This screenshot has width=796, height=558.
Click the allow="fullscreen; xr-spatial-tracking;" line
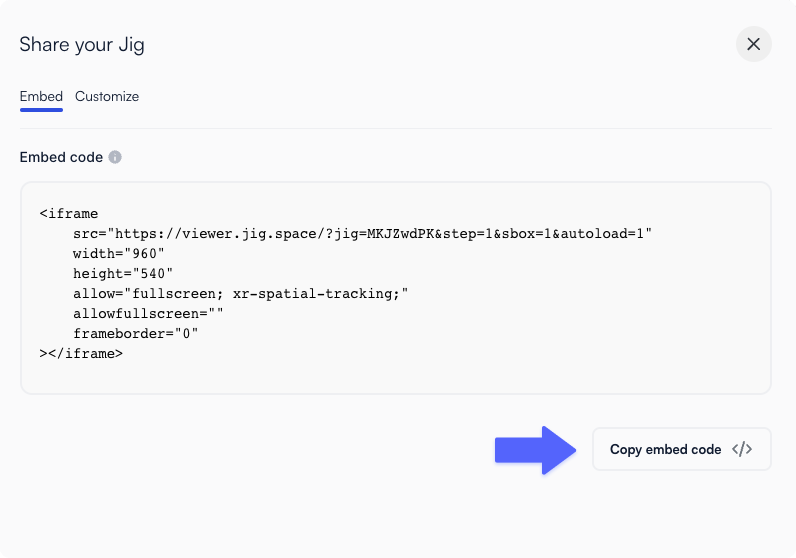(x=240, y=293)
